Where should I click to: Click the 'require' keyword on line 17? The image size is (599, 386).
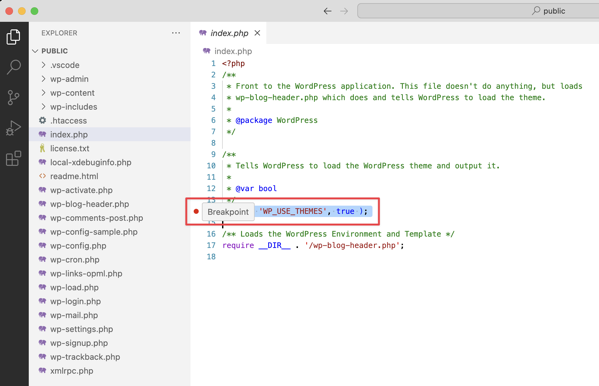coord(238,245)
